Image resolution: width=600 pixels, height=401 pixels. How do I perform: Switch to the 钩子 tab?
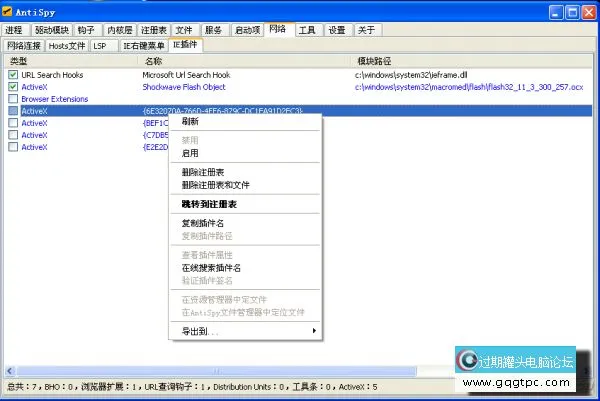coord(88,30)
